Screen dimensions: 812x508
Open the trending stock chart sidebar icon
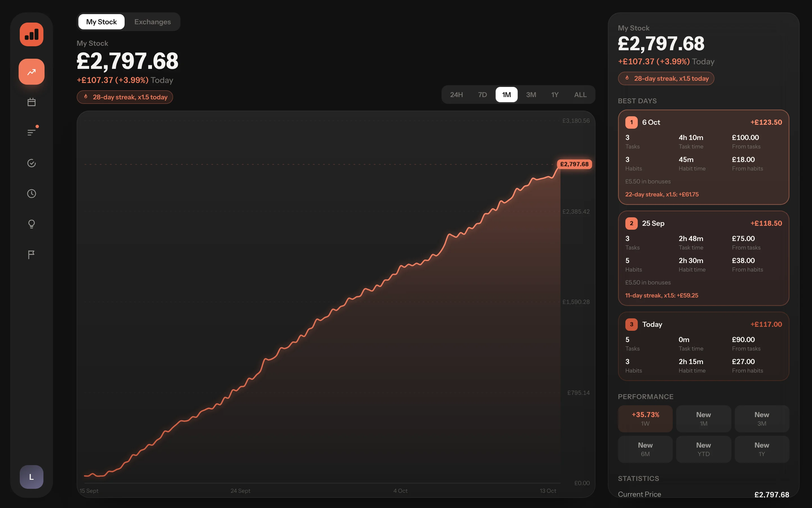(x=32, y=72)
